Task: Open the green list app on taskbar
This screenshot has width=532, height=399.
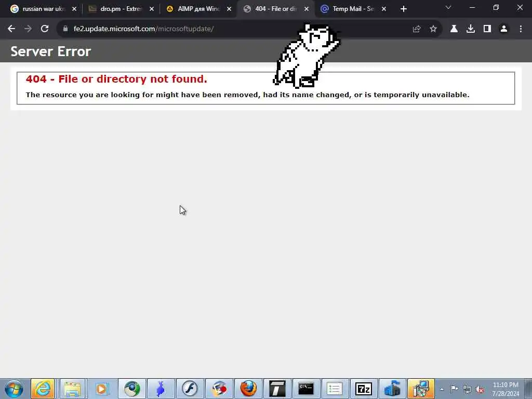Action: [335, 389]
